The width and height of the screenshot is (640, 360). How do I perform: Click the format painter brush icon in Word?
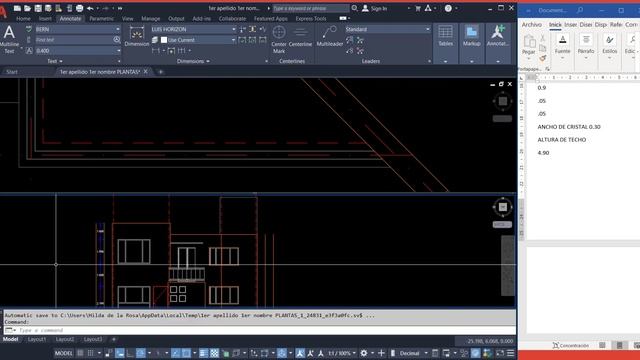point(543,58)
